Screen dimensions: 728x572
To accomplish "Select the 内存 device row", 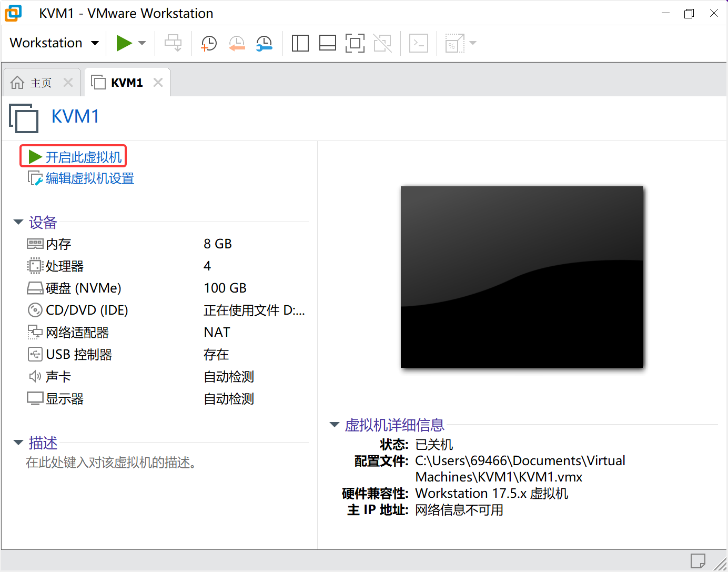I will 167,244.
